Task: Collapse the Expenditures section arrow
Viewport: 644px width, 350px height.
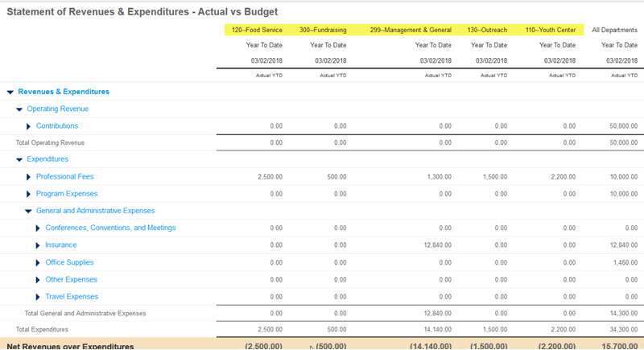Action: point(19,159)
